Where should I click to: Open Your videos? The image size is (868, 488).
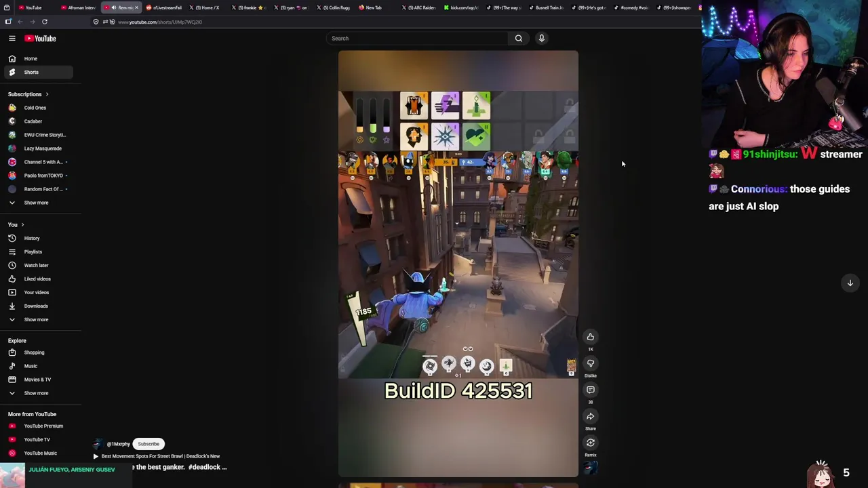(39, 293)
